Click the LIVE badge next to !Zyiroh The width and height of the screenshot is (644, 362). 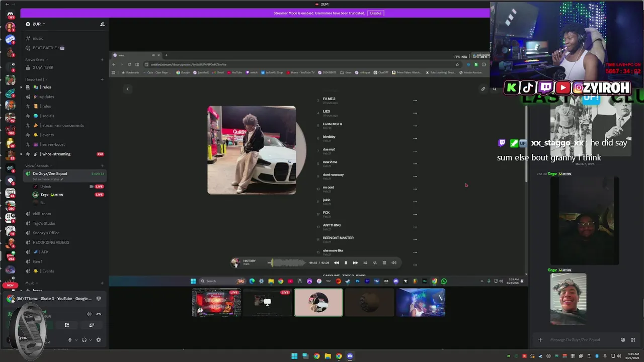99,187
